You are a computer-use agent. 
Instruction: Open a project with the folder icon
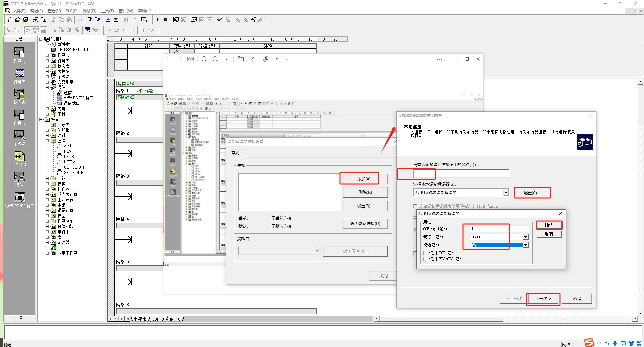pos(18,20)
